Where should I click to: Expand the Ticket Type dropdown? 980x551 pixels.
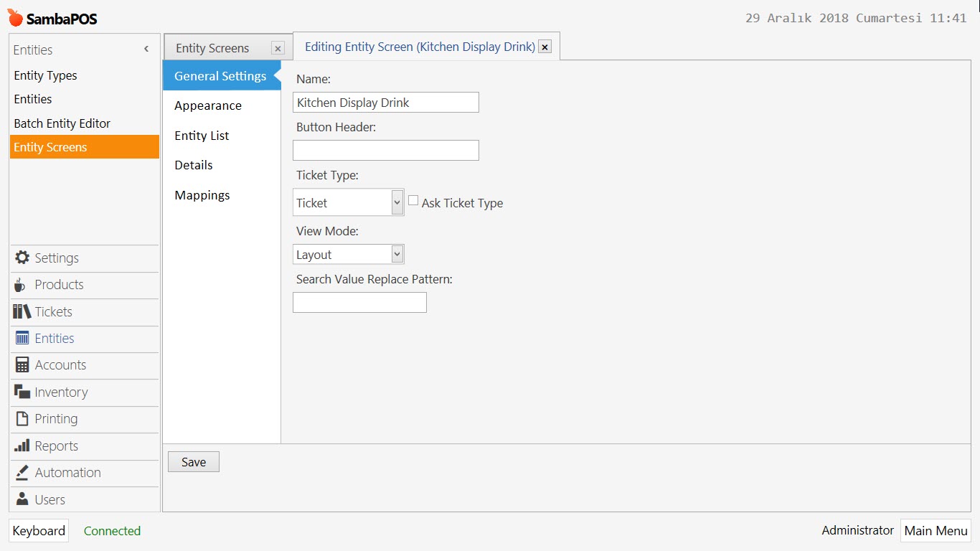point(397,203)
